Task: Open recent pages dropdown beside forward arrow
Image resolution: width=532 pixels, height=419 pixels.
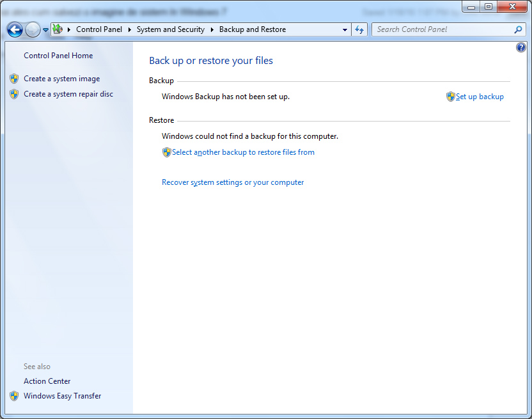Action: [46, 30]
